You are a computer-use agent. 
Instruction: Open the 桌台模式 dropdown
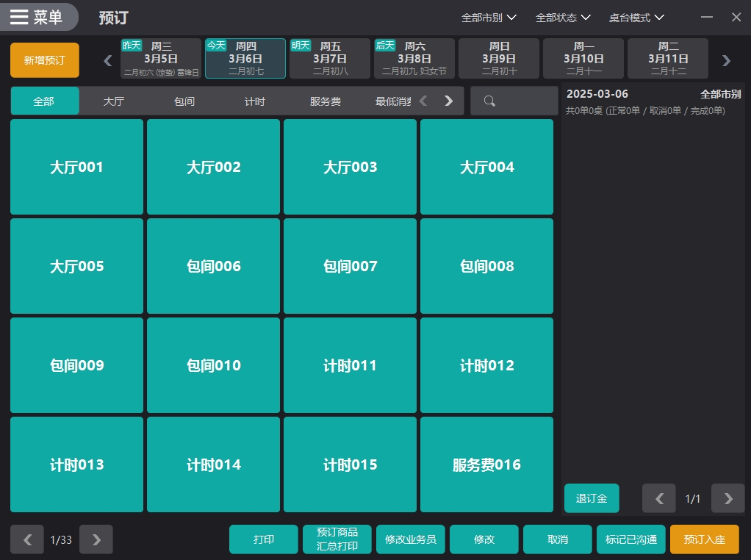point(636,18)
